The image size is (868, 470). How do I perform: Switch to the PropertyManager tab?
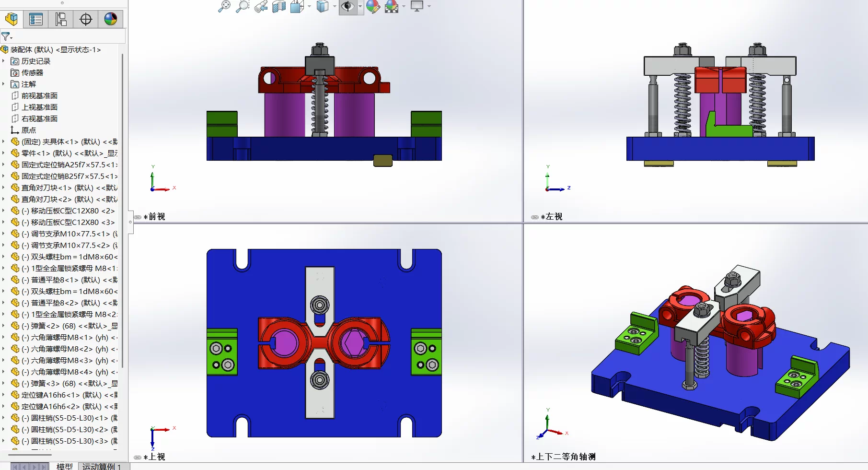(x=36, y=19)
